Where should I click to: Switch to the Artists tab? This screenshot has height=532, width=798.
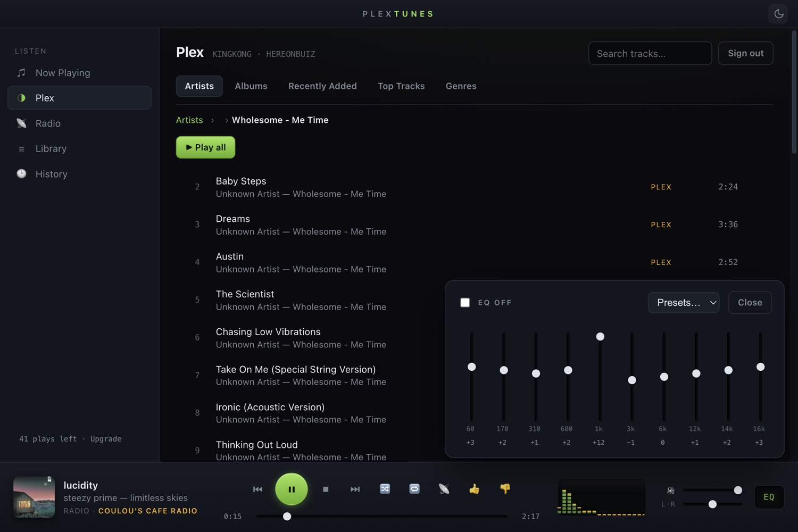199,86
